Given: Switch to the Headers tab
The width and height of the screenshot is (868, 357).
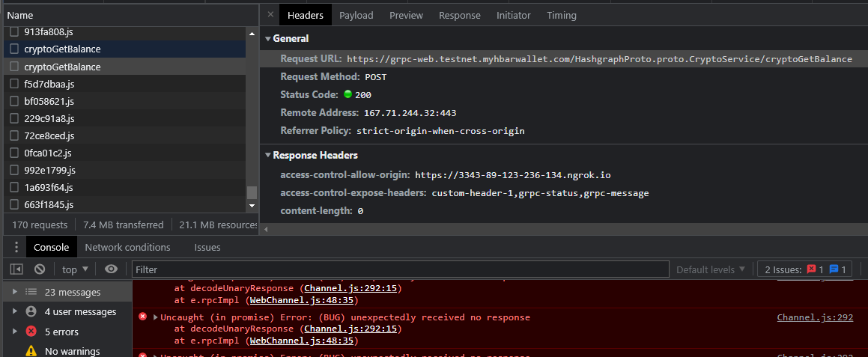Looking at the screenshot, I should coord(305,16).
